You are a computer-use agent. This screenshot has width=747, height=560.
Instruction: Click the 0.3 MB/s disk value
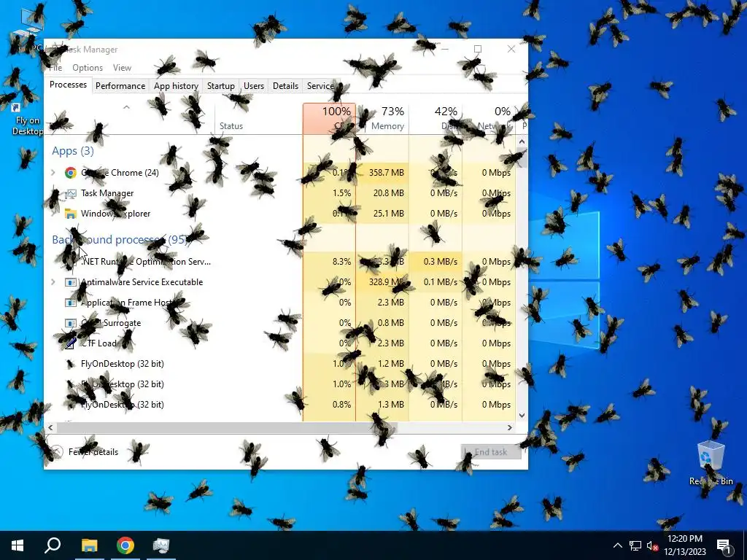440,262
